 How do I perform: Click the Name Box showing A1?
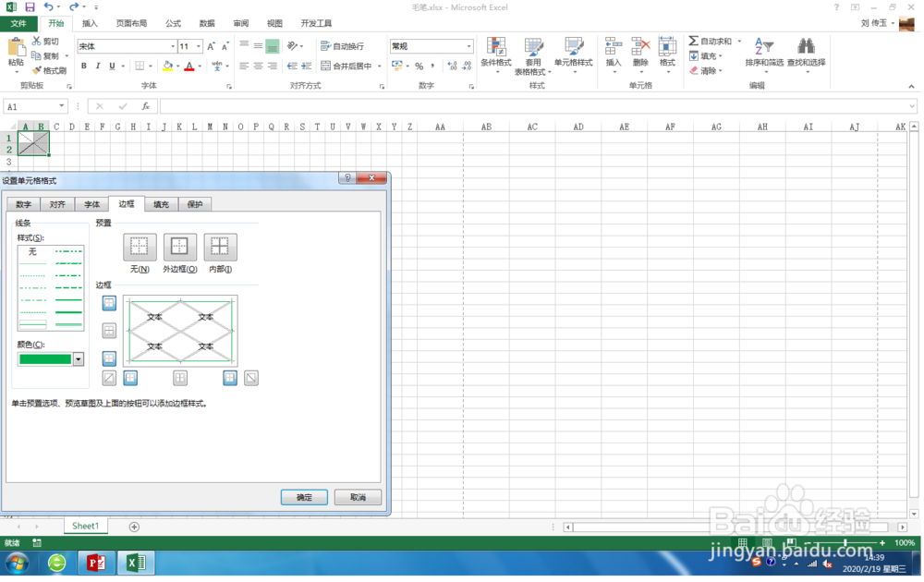coord(30,107)
